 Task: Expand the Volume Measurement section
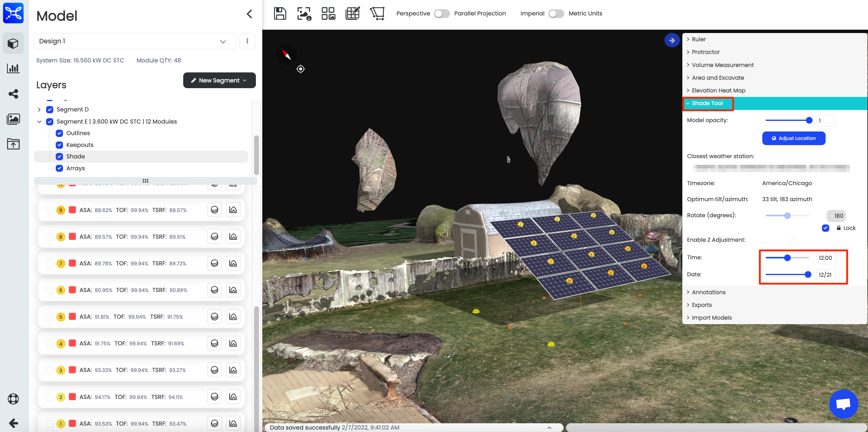(x=775, y=65)
